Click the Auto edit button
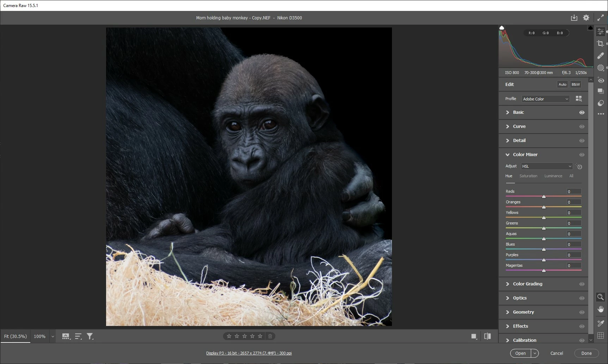The width and height of the screenshot is (608, 364). pyautogui.click(x=563, y=85)
